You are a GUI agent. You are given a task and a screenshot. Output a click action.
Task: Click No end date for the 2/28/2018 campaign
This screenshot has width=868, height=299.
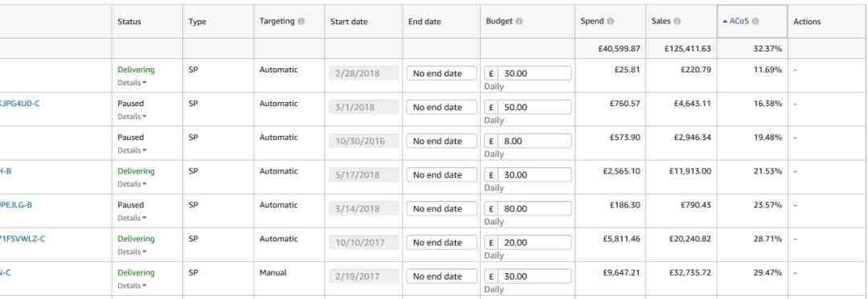point(442,74)
